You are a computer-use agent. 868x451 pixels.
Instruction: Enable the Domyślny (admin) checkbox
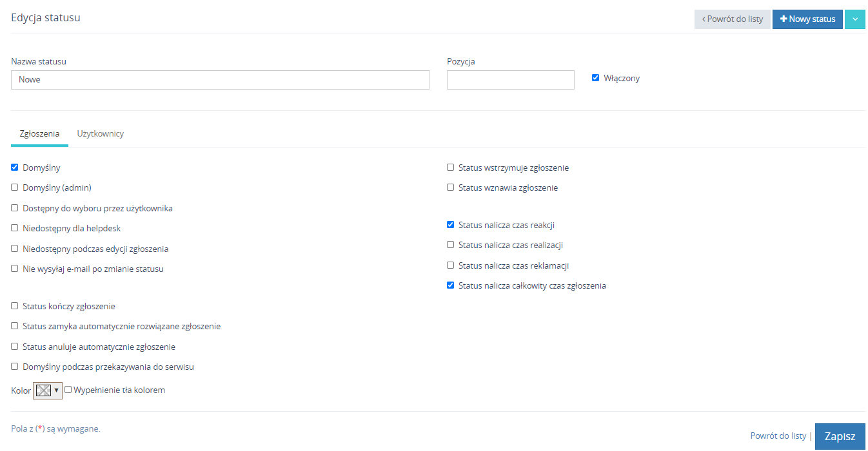pos(15,187)
